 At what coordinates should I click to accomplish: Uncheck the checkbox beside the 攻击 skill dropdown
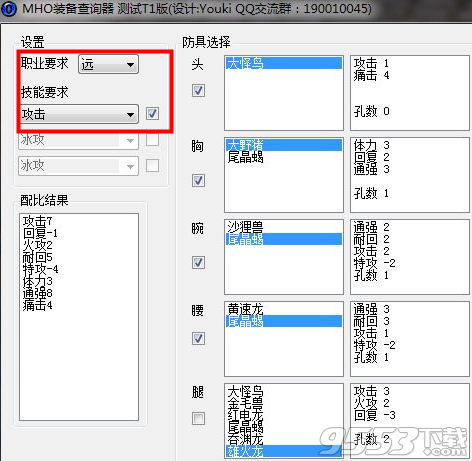[152, 114]
